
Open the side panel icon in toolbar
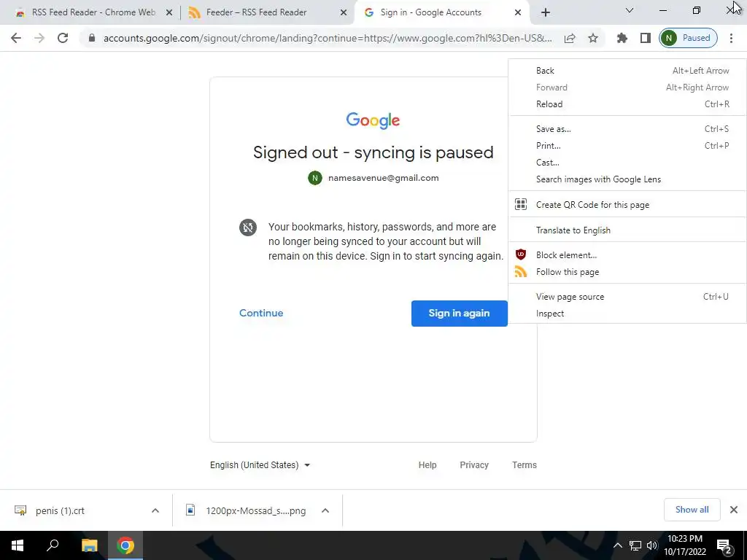coord(645,38)
